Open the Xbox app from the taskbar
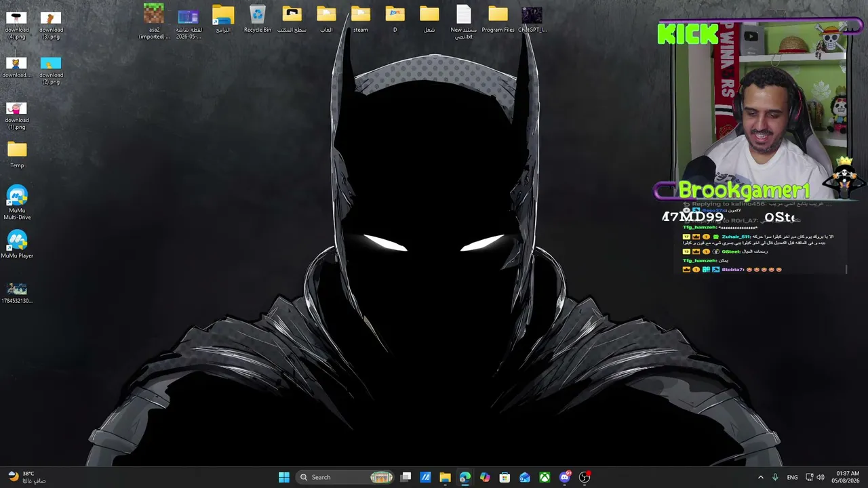This screenshot has width=868, height=488. click(x=545, y=477)
